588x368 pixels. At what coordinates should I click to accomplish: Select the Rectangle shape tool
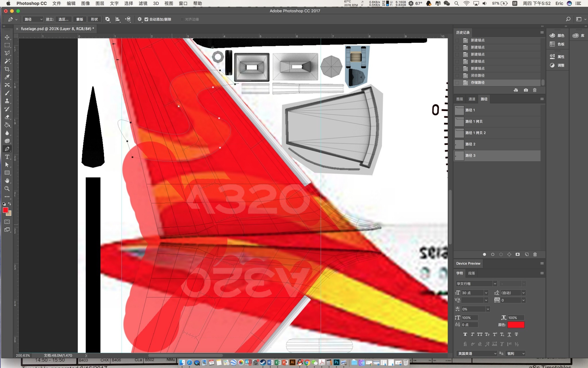[x=7, y=173]
